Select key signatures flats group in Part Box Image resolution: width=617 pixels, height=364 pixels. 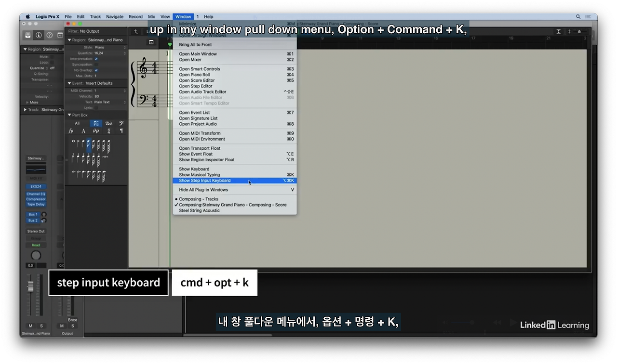point(96,131)
